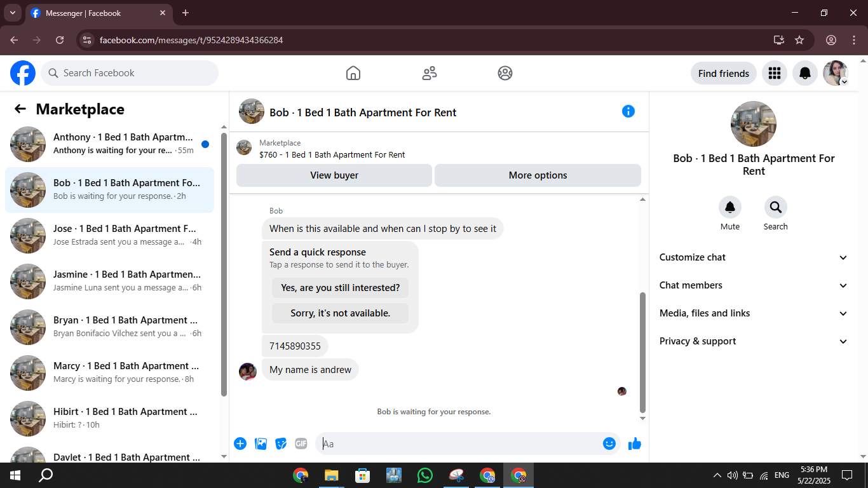Viewport: 868px width, 488px height.
Task: Close the Messenger | Facebook tab
Action: (163, 13)
